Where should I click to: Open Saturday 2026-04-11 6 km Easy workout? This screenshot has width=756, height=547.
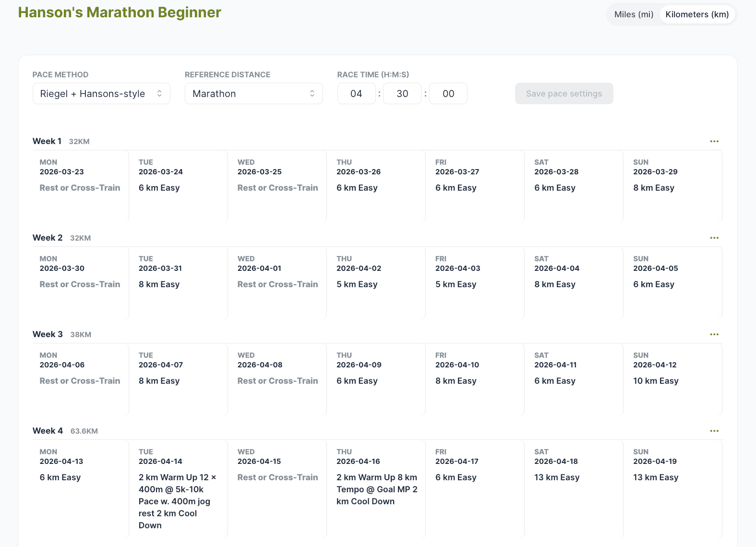click(575, 379)
